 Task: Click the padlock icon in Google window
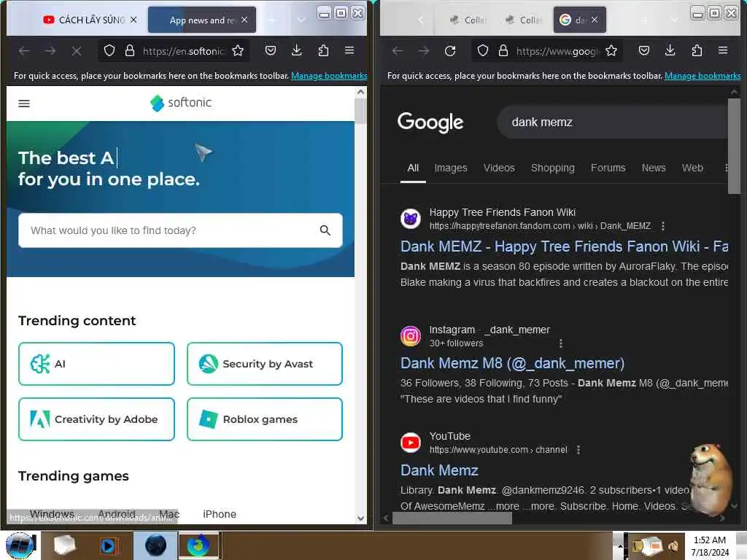tap(503, 50)
